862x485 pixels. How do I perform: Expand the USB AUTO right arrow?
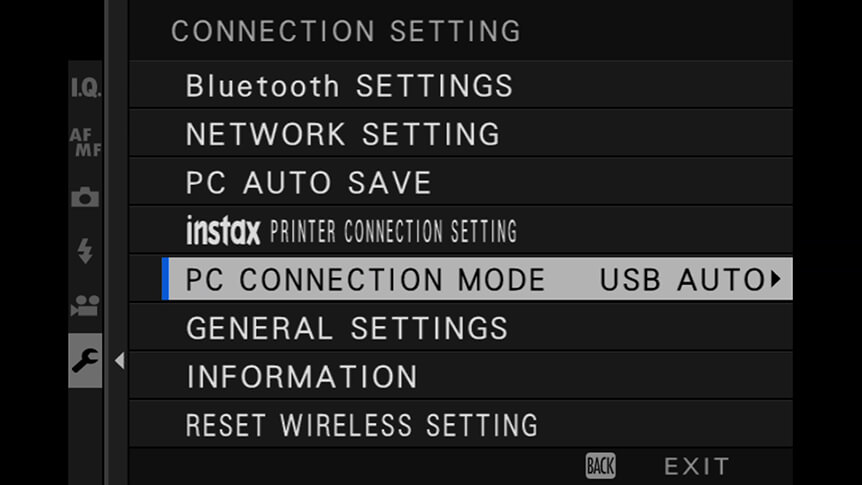776,279
